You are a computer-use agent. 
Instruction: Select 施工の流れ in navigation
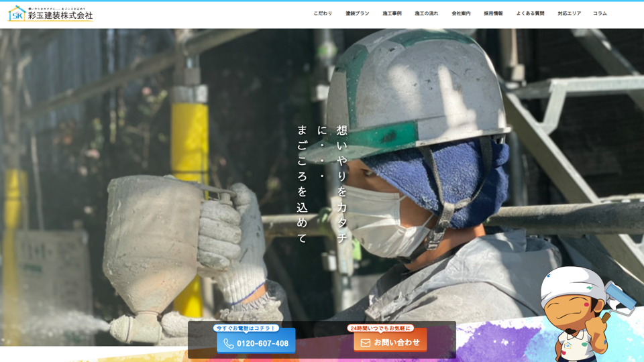[426, 13]
